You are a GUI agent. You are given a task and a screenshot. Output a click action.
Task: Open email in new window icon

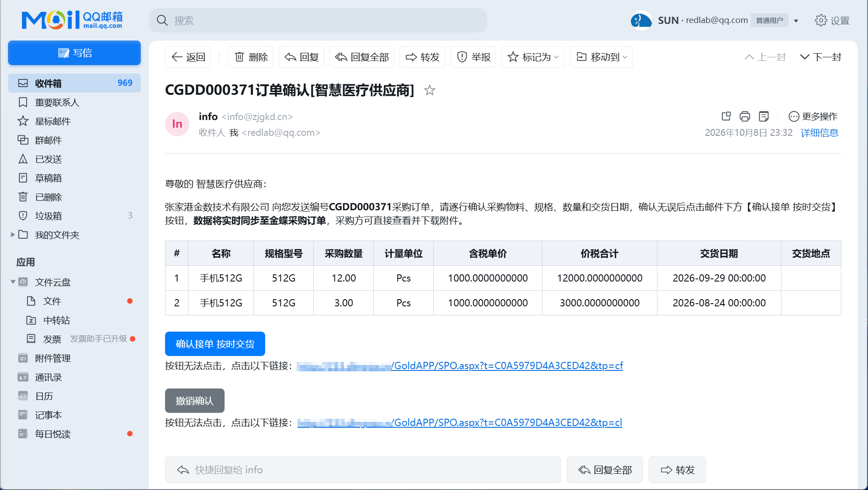[x=726, y=116]
